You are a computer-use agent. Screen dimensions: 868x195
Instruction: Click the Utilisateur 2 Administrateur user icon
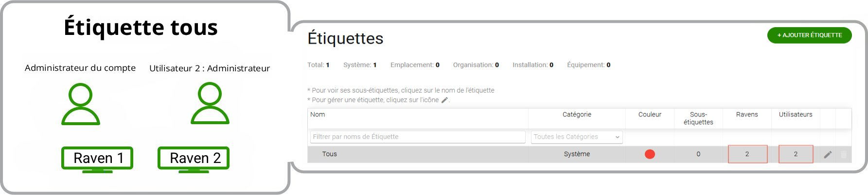click(210, 103)
